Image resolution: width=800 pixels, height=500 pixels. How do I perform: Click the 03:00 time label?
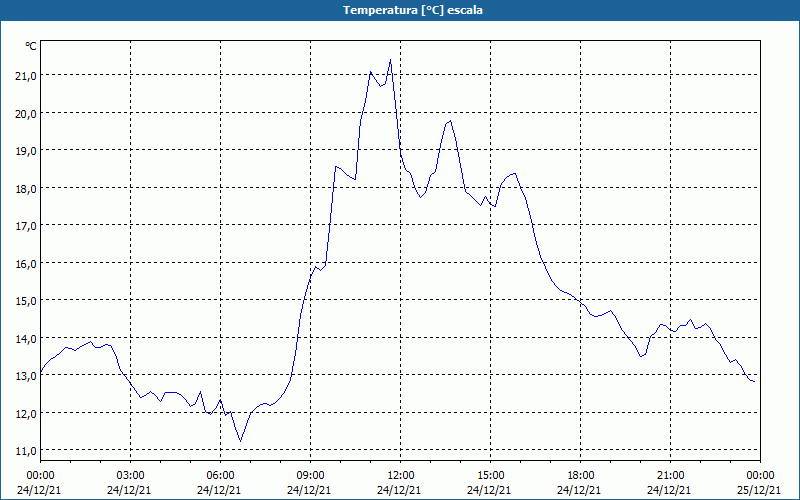(131, 476)
